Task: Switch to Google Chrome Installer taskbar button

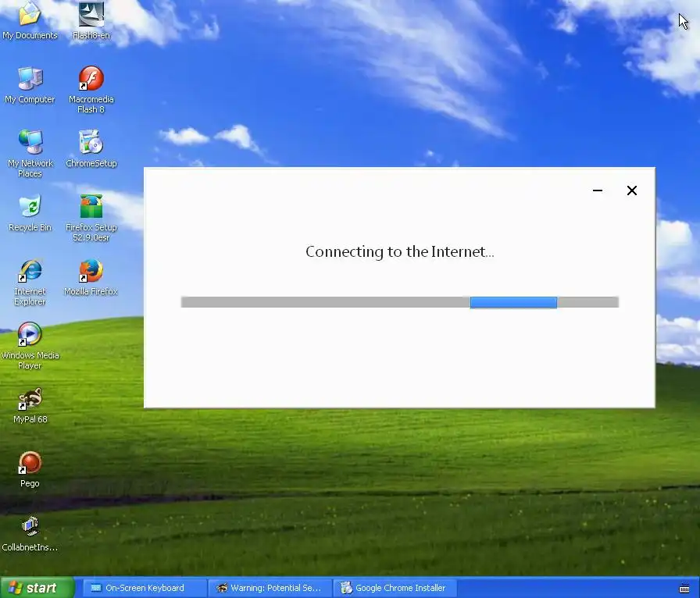Action: point(395,588)
